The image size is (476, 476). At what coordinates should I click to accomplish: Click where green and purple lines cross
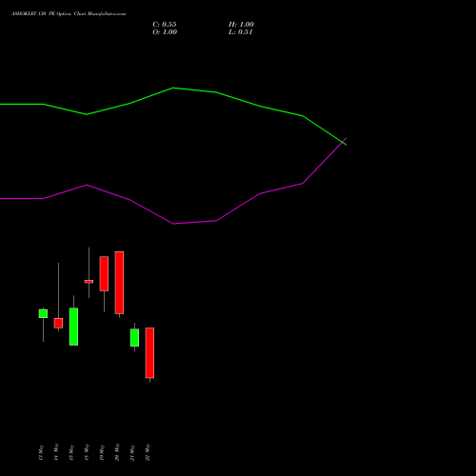click(x=344, y=142)
